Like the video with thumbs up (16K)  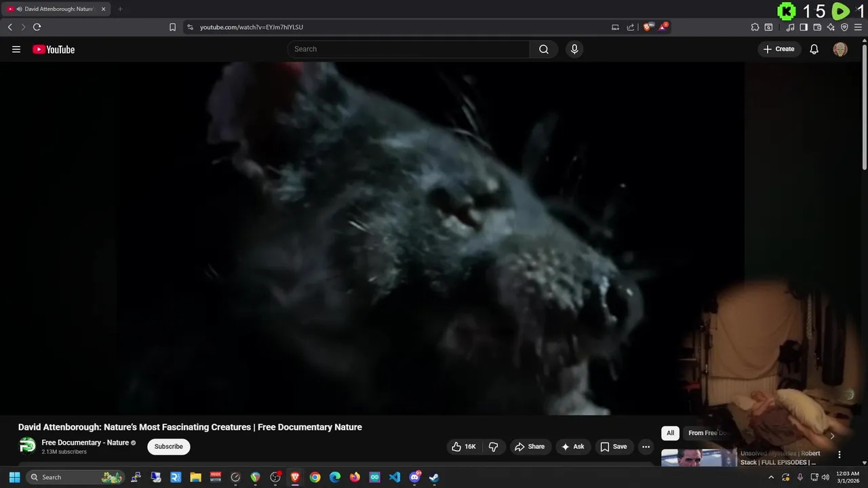coord(464,447)
